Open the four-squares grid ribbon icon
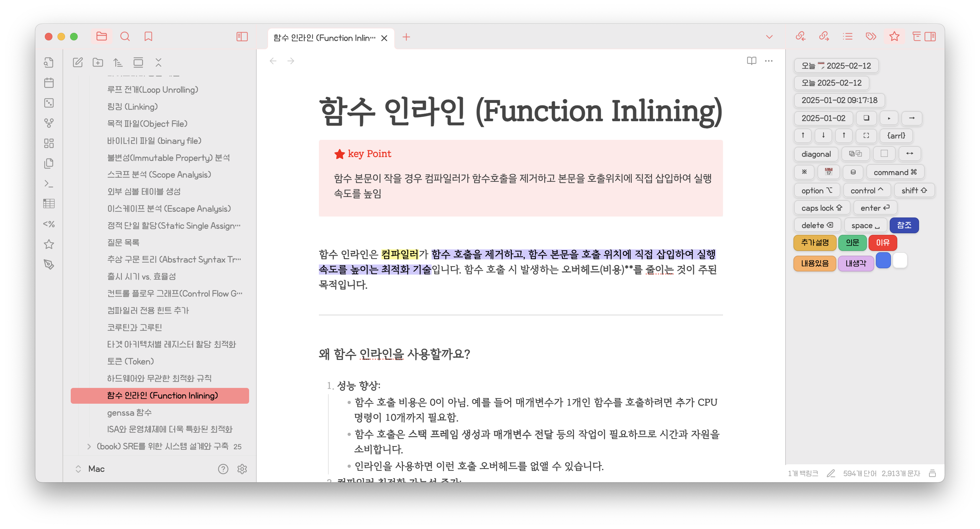 pyautogui.click(x=49, y=143)
